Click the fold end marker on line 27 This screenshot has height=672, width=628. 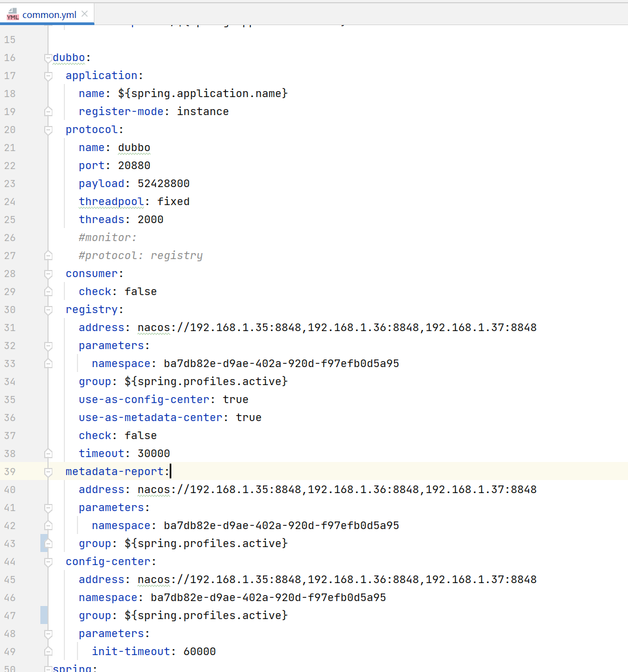(48, 256)
